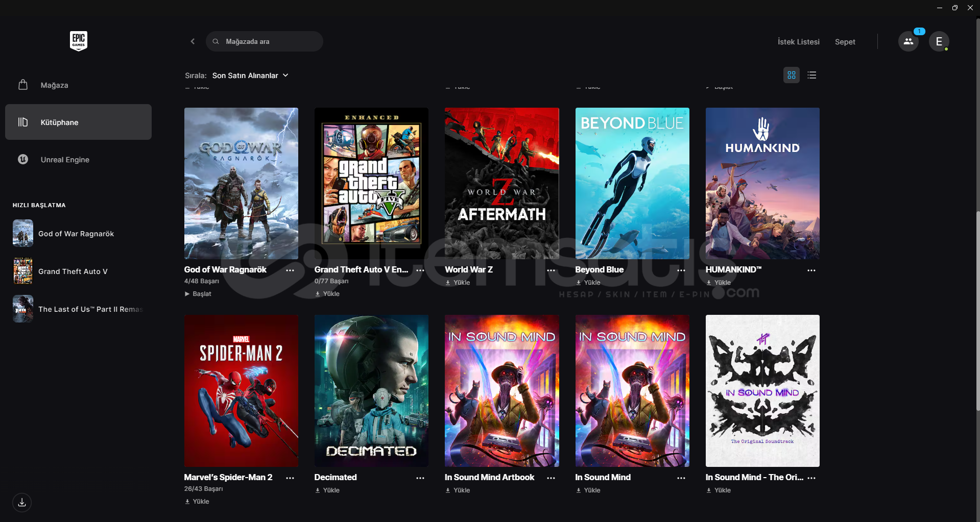
Task: Open In Sound Mind Artbook cover art
Action: [x=502, y=391]
